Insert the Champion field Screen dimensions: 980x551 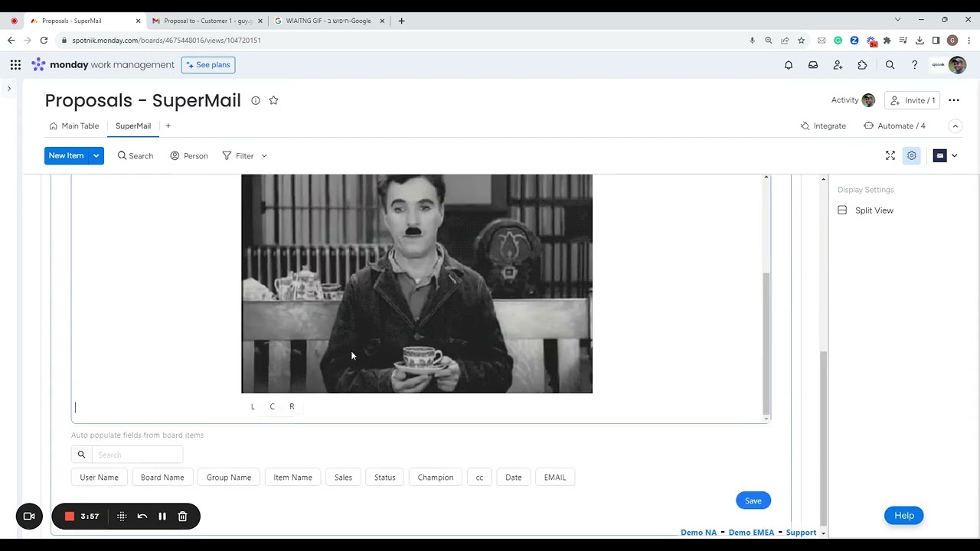point(436,477)
